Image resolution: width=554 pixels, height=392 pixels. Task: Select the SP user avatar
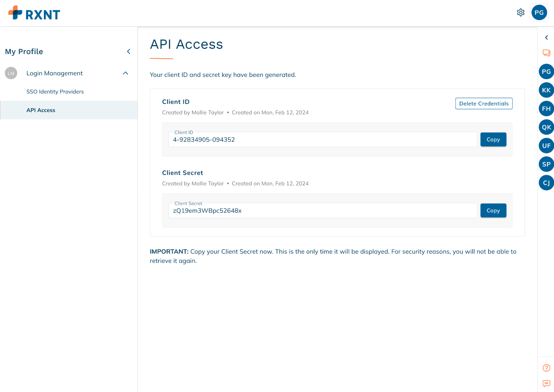[x=546, y=164]
